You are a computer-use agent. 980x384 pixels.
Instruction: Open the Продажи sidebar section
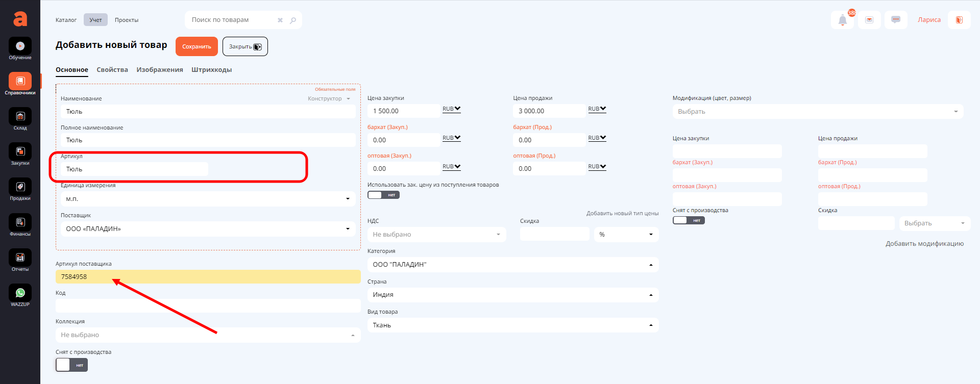coord(20,188)
